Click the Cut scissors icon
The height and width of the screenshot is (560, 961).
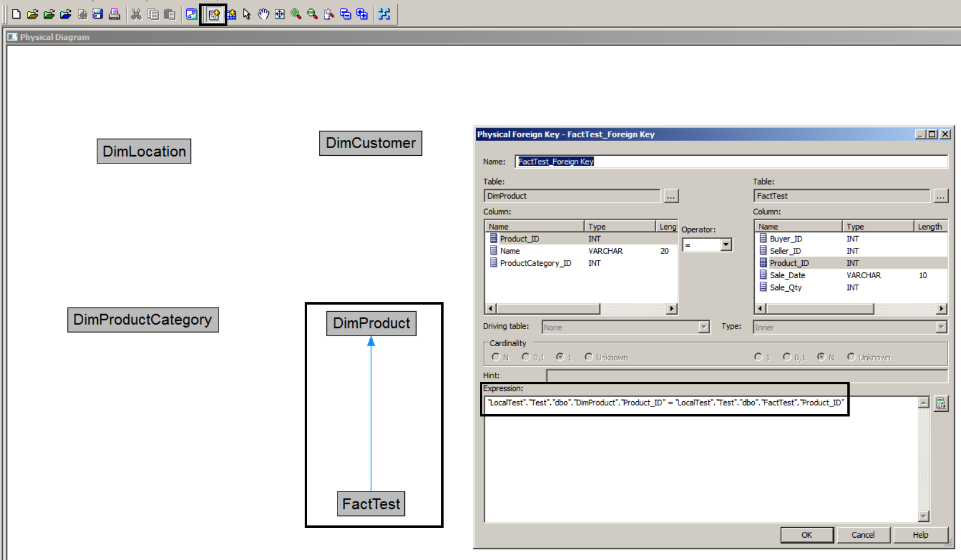coord(136,14)
